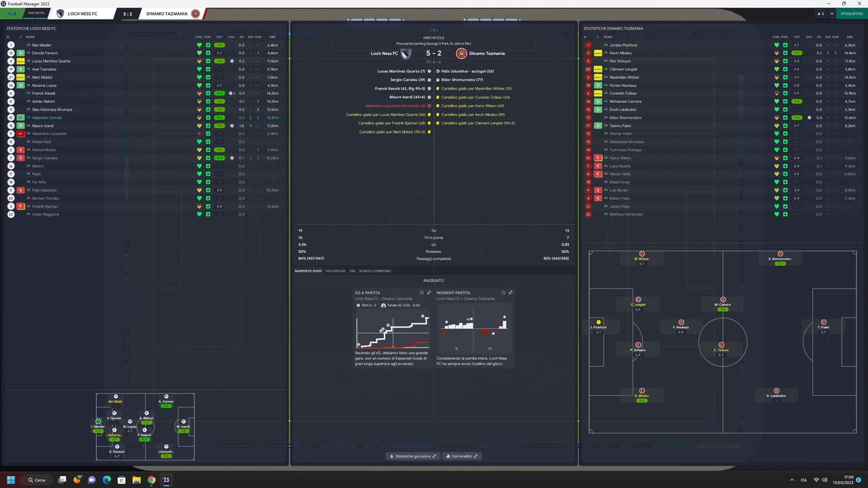Open the dropdown arrow next to Spogliatoio

pyautogui.click(x=832, y=14)
